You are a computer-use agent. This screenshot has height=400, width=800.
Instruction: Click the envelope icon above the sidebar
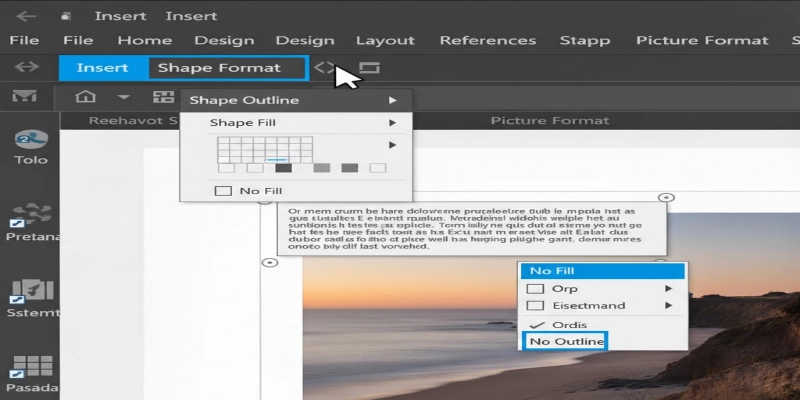[24, 97]
